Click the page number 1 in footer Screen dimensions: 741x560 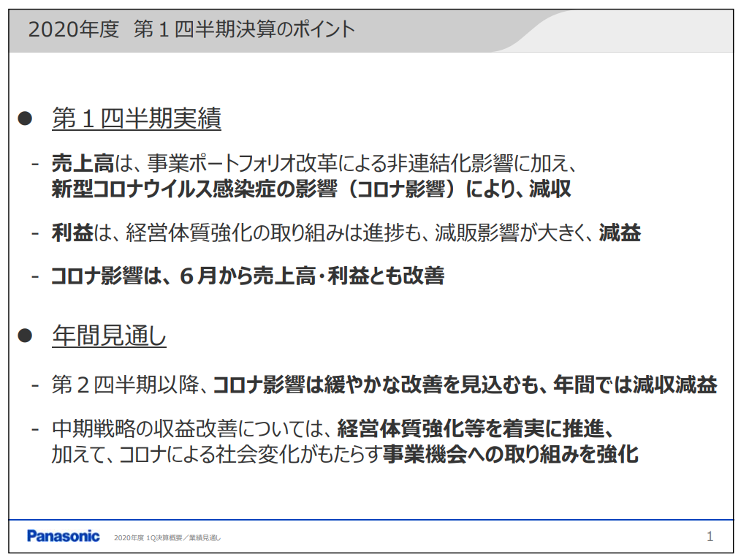point(710,537)
